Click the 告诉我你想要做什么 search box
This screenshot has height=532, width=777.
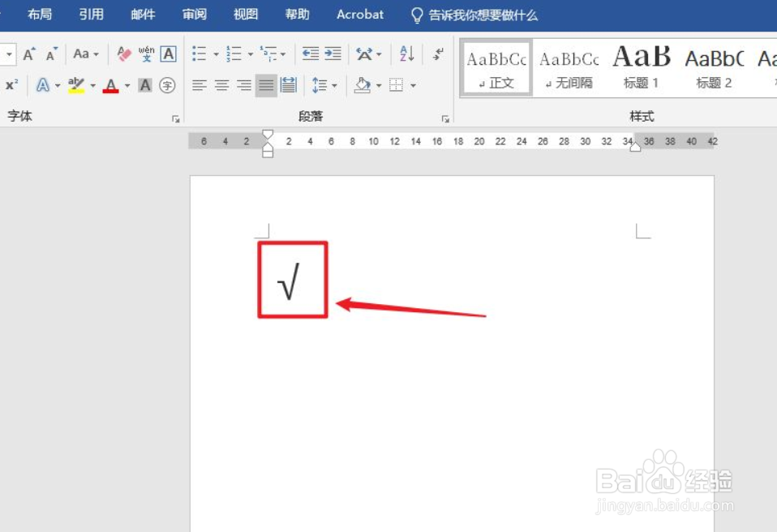click(x=474, y=15)
